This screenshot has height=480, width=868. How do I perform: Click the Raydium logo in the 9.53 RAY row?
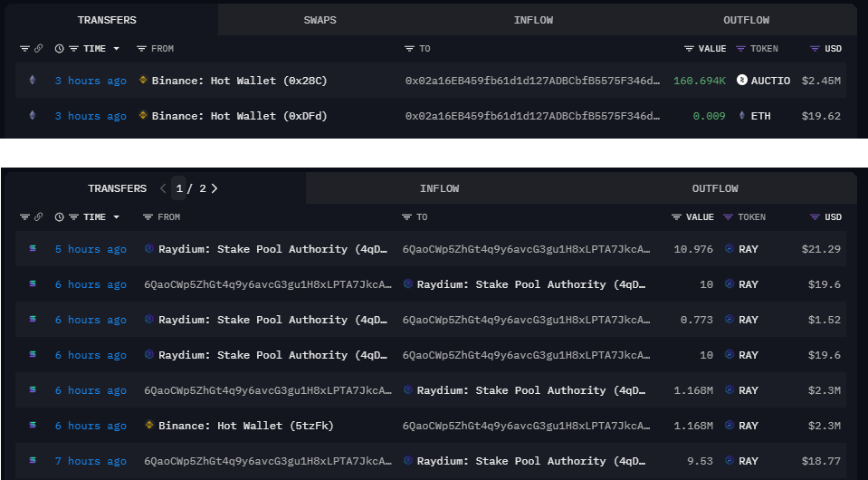click(x=408, y=461)
